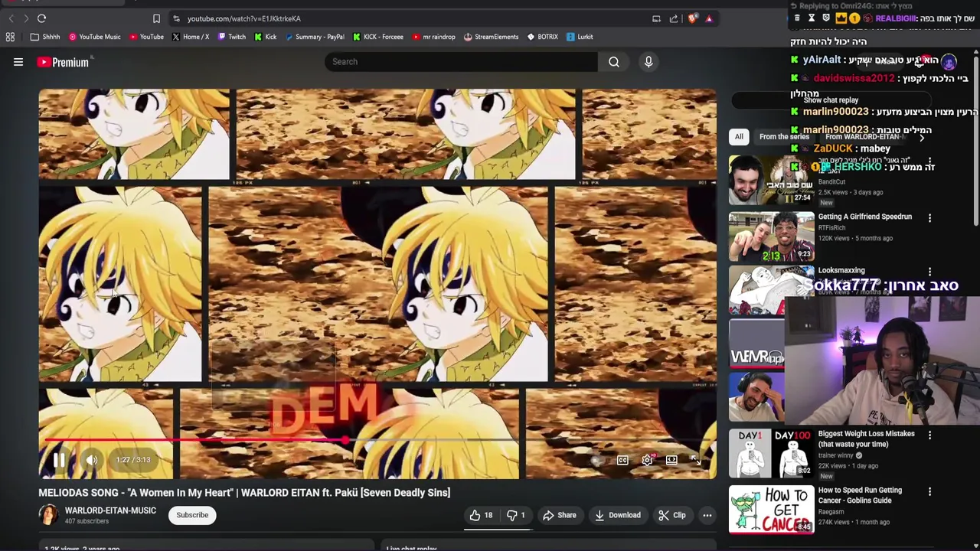Image resolution: width=980 pixels, height=551 pixels.
Task: Share the video
Action: point(560,515)
